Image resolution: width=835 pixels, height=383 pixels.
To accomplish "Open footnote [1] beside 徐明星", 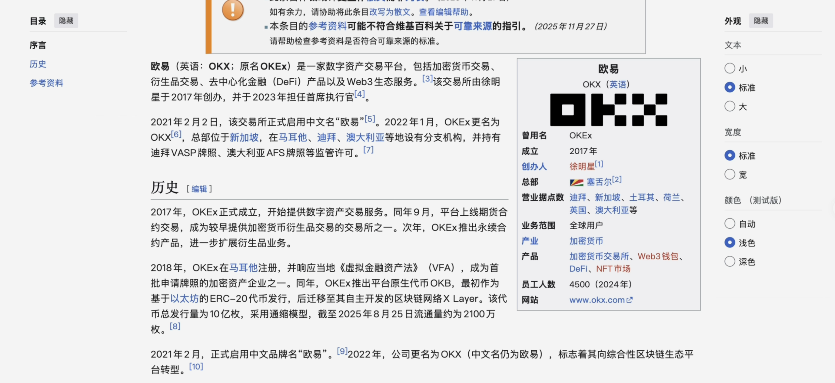I will (599, 164).
